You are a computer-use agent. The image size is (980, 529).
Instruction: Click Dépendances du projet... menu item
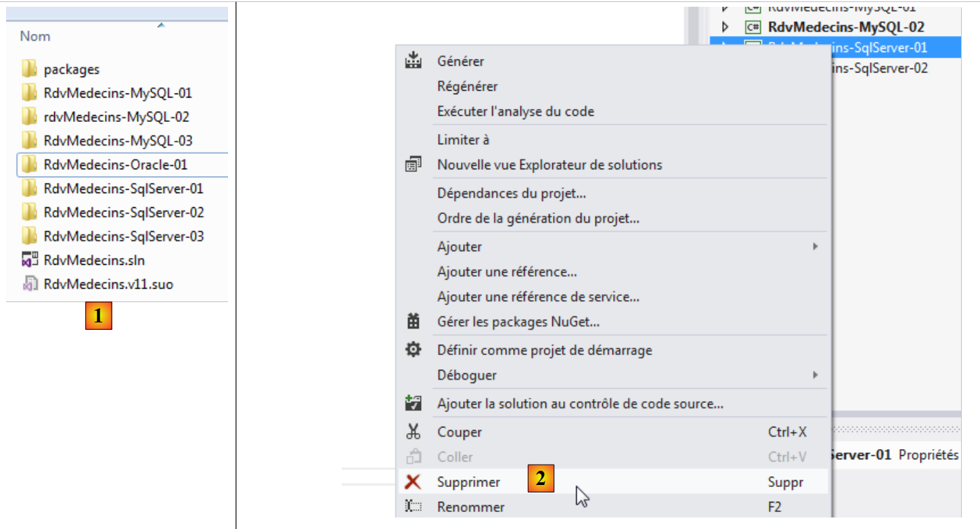512,193
